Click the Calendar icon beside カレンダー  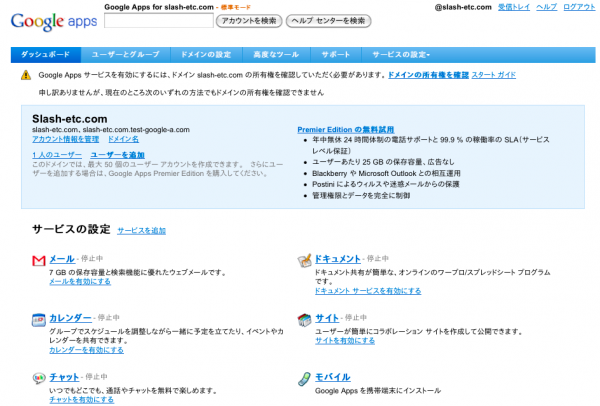pyautogui.click(x=39, y=320)
